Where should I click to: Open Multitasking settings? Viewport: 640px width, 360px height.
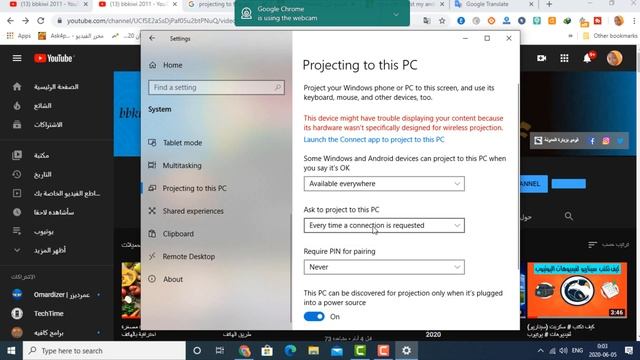(175, 165)
